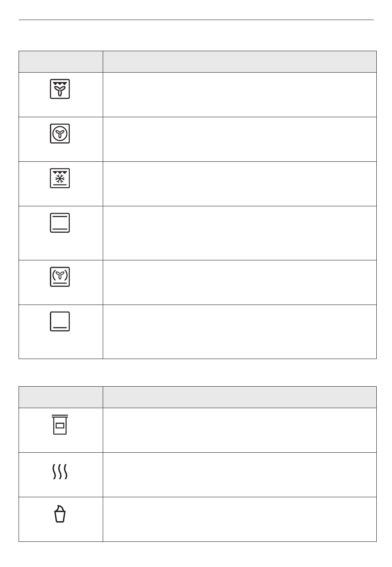Select the blank cell next to circled fan icon
Screen dimensions: 392x567
coord(240,139)
